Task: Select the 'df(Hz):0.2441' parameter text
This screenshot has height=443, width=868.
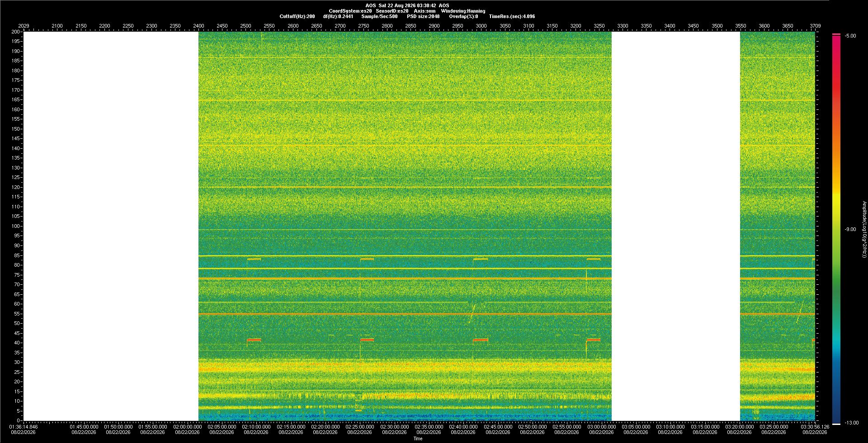Action: [x=338, y=16]
